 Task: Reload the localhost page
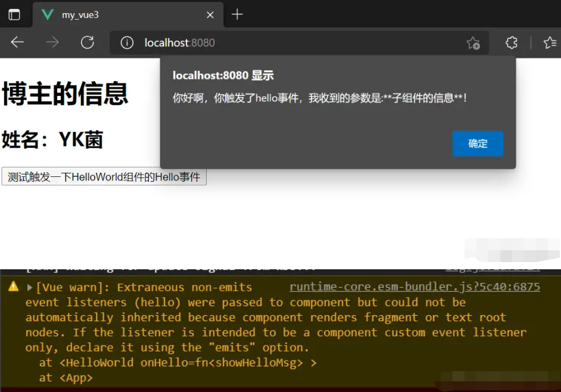[88, 43]
